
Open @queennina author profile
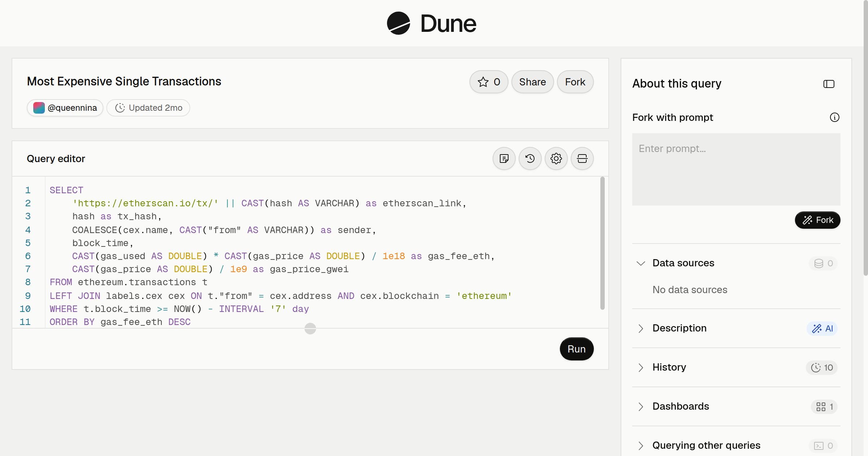click(65, 108)
